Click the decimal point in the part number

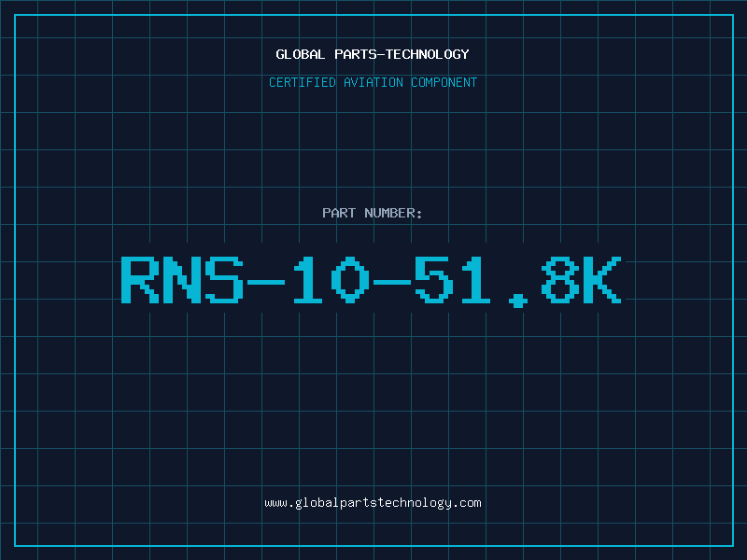click(x=518, y=301)
